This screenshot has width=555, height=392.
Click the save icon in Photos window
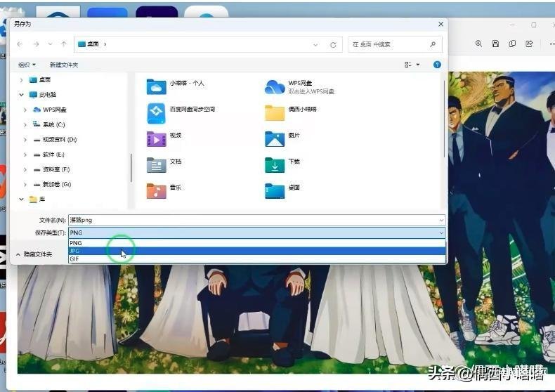[x=495, y=44]
